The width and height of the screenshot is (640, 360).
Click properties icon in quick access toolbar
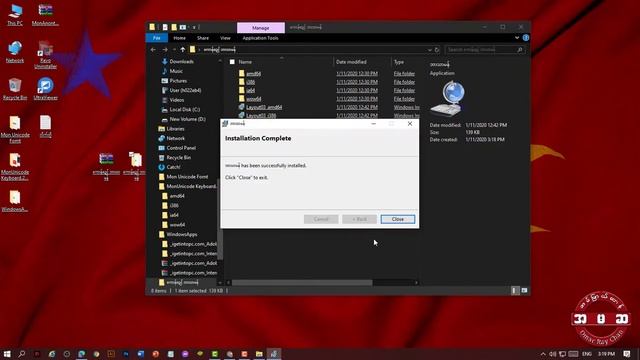click(x=165, y=27)
